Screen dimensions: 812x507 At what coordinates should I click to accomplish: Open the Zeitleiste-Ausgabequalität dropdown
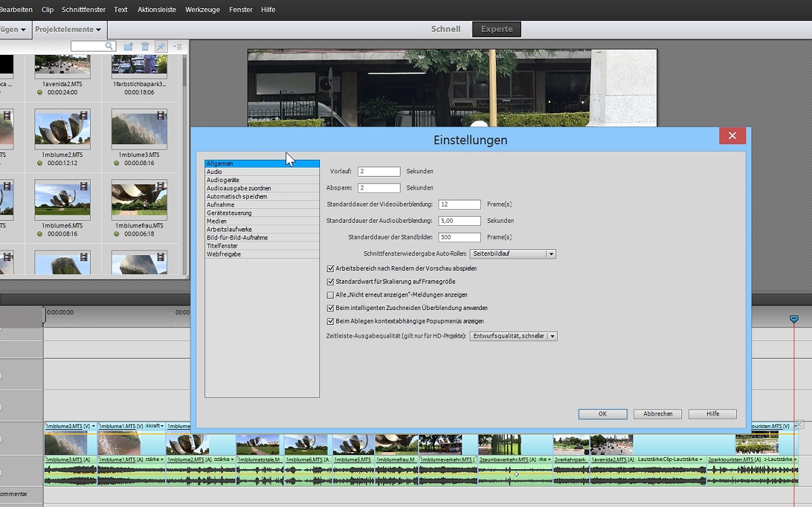coord(514,336)
